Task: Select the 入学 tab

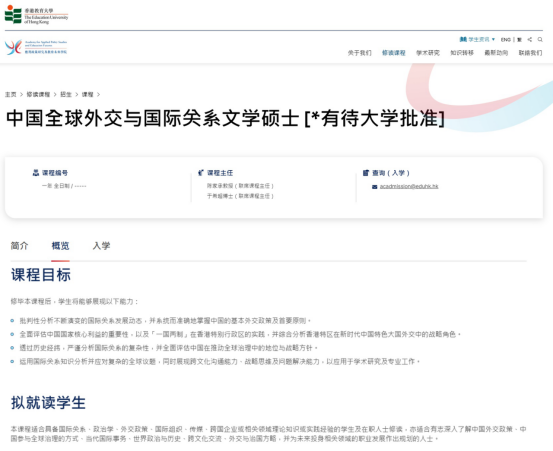Action: 102,245
